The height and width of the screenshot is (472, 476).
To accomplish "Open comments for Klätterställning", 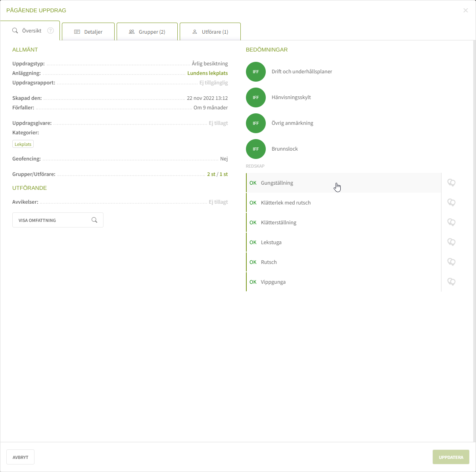I will (x=451, y=222).
